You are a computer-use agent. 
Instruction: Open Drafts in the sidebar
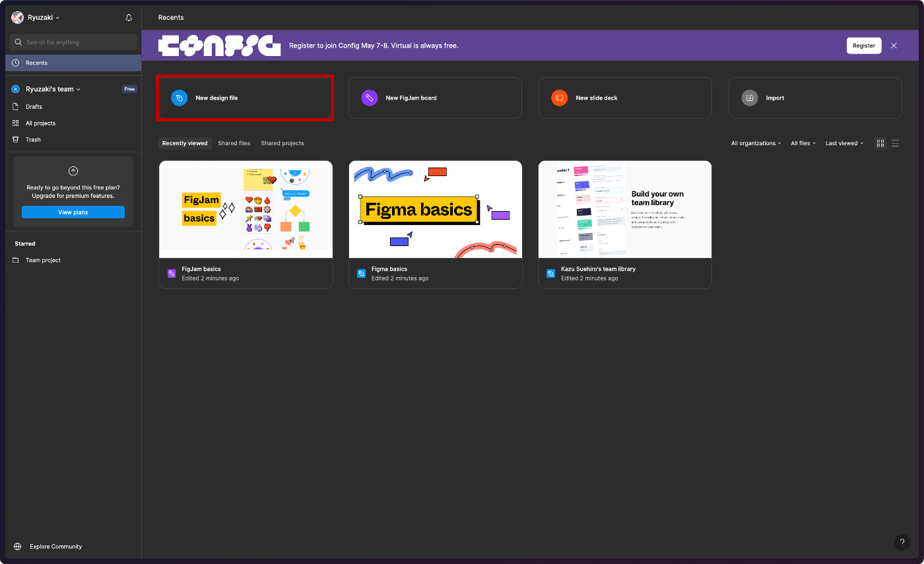73,106
